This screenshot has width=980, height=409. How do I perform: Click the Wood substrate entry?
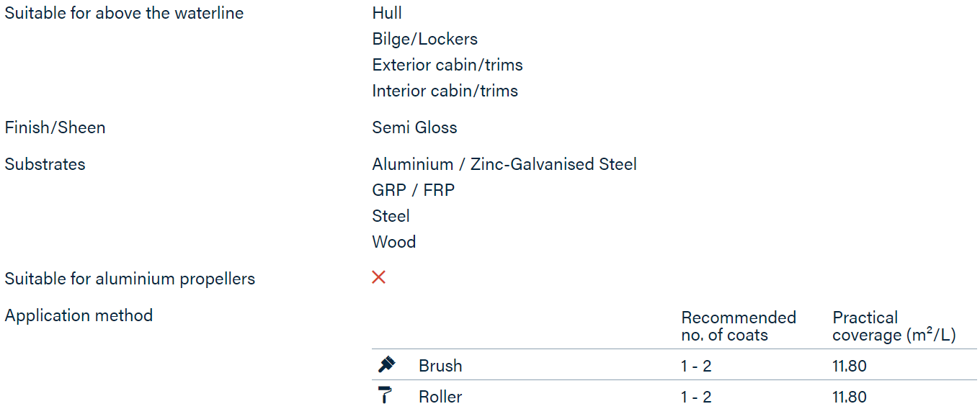[x=394, y=242]
